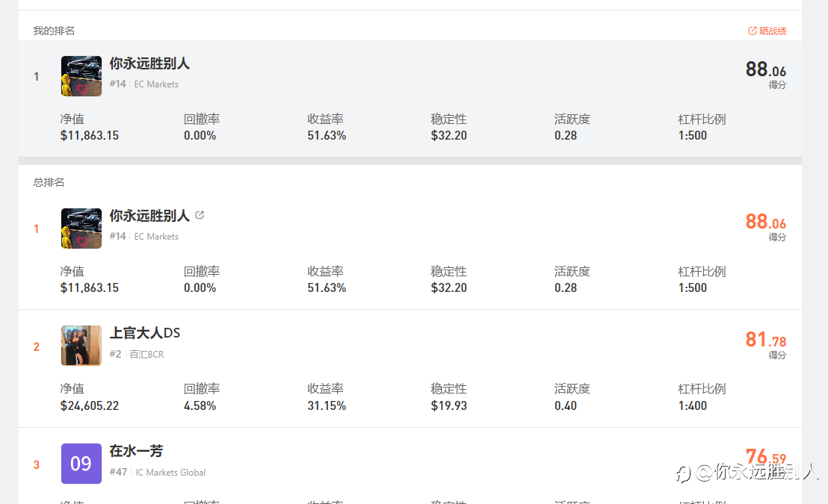The width and height of the screenshot is (828, 504).
Task: Open 你永远胜别人 name in 我的排名
Action: 149,64
